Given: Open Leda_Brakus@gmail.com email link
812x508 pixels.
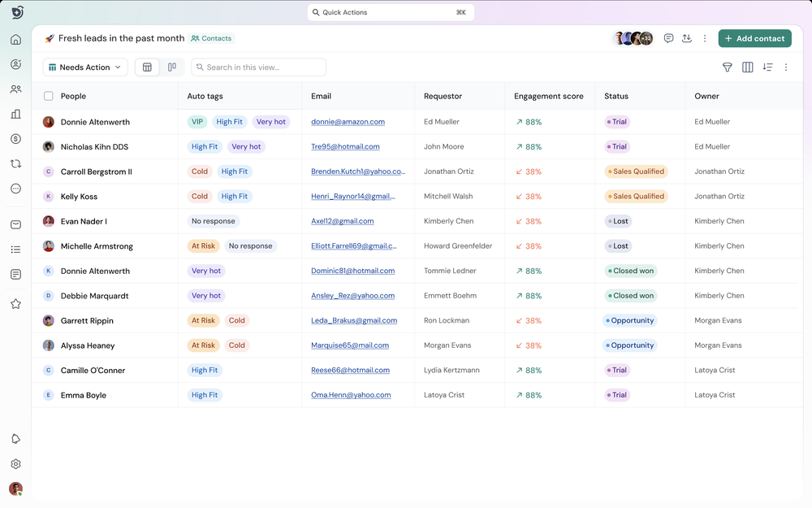Looking at the screenshot, I should click(354, 321).
